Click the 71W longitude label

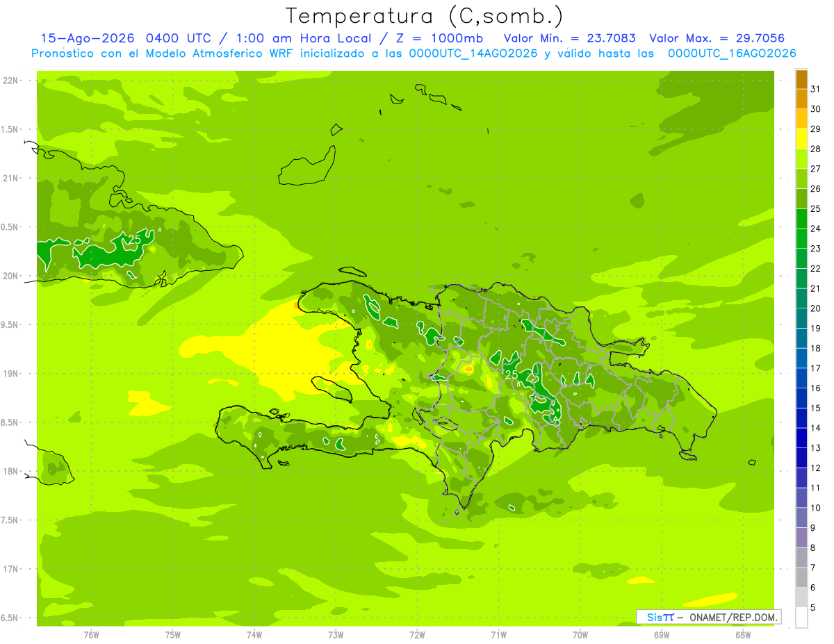pos(498,635)
